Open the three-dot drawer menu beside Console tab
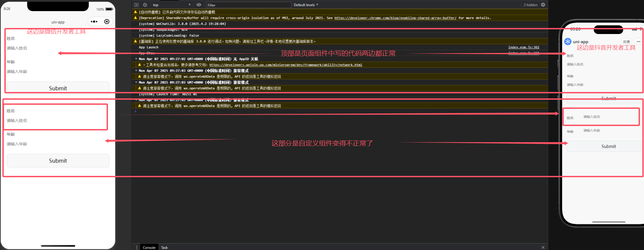 coord(137,247)
